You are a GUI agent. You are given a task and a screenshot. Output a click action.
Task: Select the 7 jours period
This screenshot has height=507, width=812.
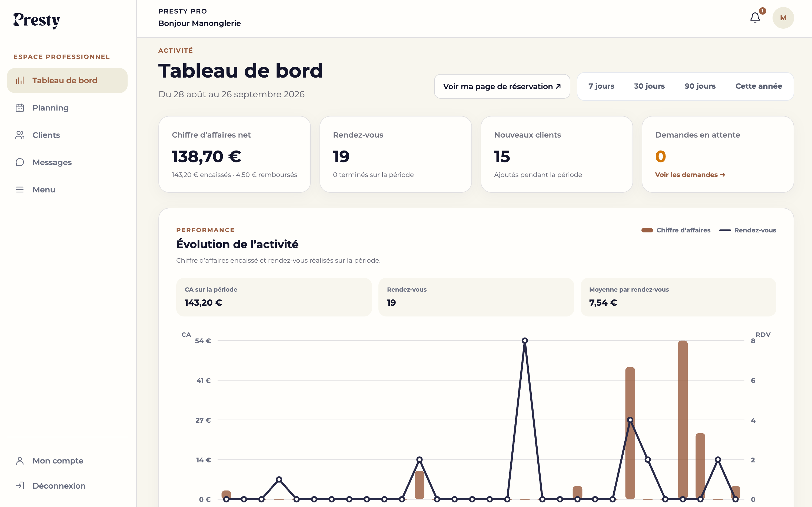click(x=601, y=86)
